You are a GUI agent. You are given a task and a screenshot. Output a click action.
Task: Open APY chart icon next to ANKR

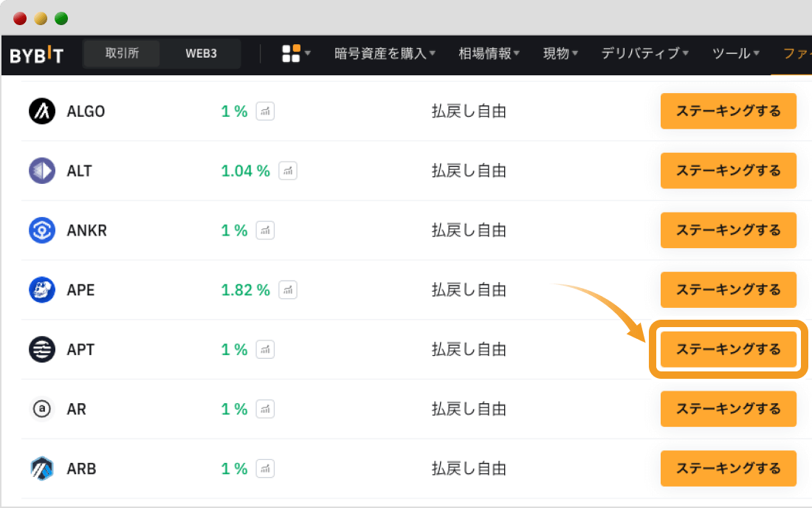click(x=265, y=230)
